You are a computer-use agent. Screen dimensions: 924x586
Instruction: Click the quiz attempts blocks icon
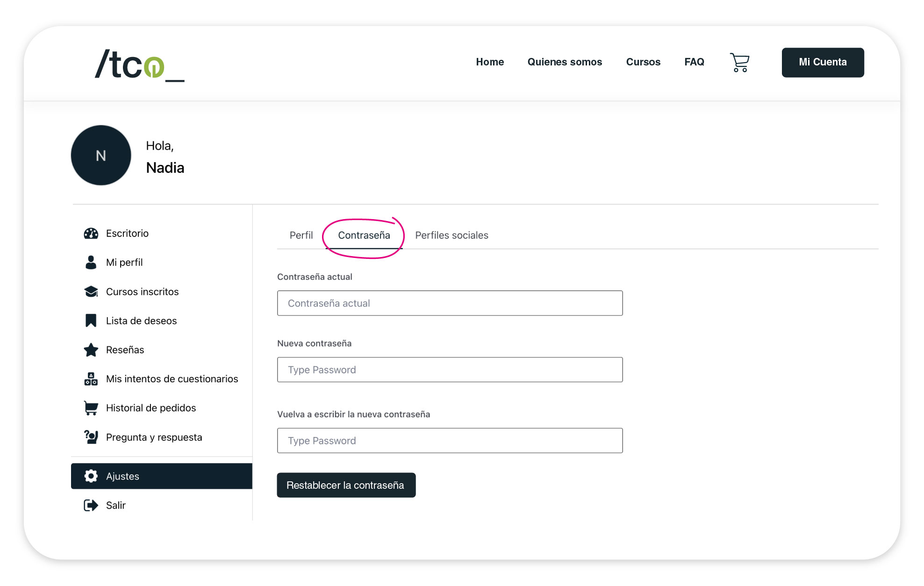coord(91,379)
